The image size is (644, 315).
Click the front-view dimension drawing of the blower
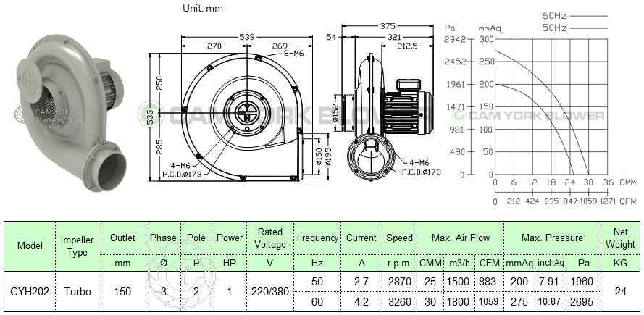(240, 108)
